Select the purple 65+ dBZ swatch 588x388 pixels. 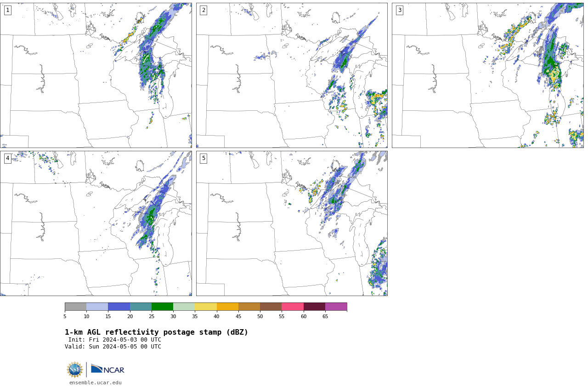[336, 307]
